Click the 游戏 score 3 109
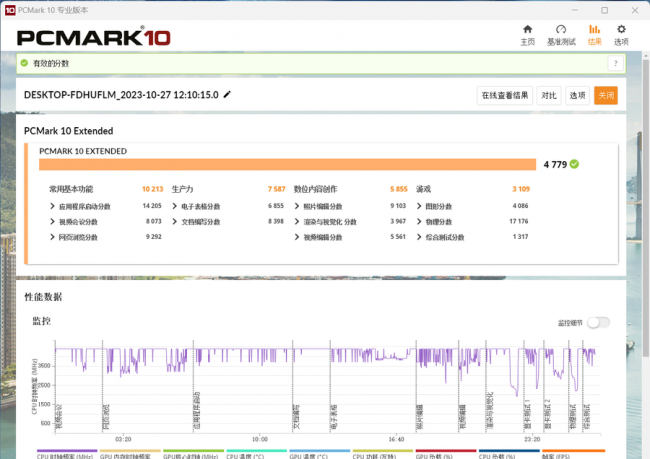 pos(521,189)
